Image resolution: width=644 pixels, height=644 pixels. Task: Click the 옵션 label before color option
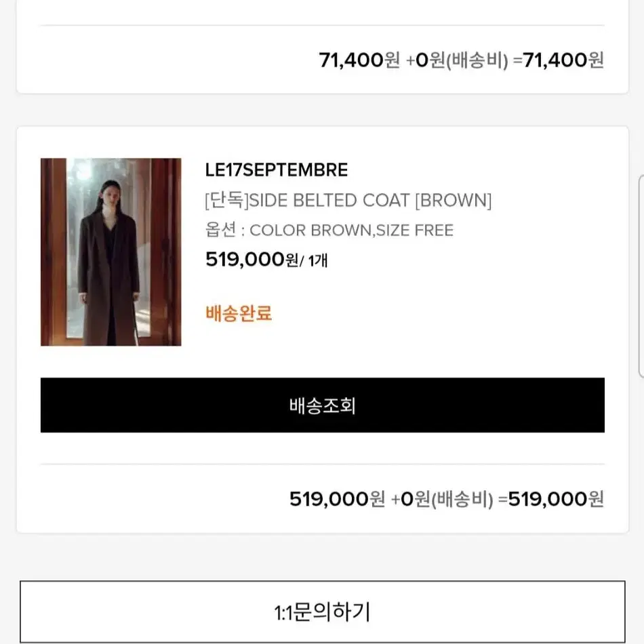pyautogui.click(x=221, y=230)
